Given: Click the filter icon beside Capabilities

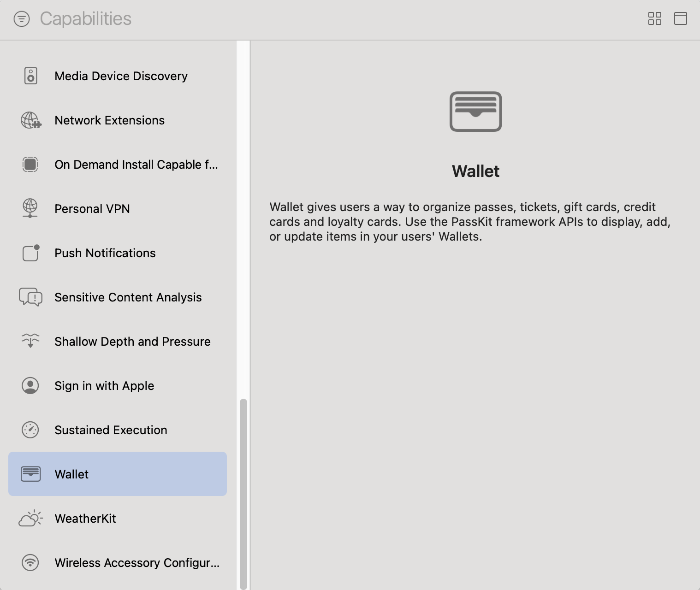Looking at the screenshot, I should [x=22, y=19].
